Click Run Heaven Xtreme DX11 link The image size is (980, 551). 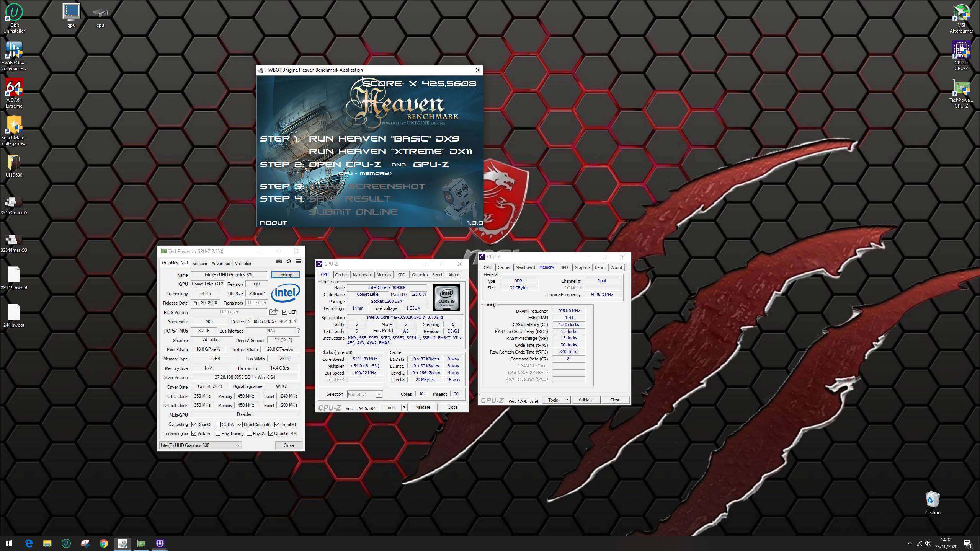[390, 152]
